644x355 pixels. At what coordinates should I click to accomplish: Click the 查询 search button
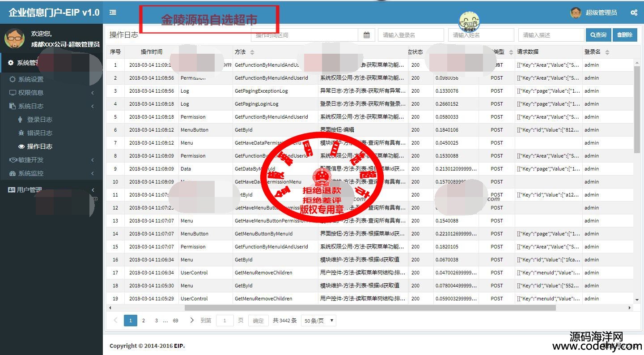[x=597, y=35]
